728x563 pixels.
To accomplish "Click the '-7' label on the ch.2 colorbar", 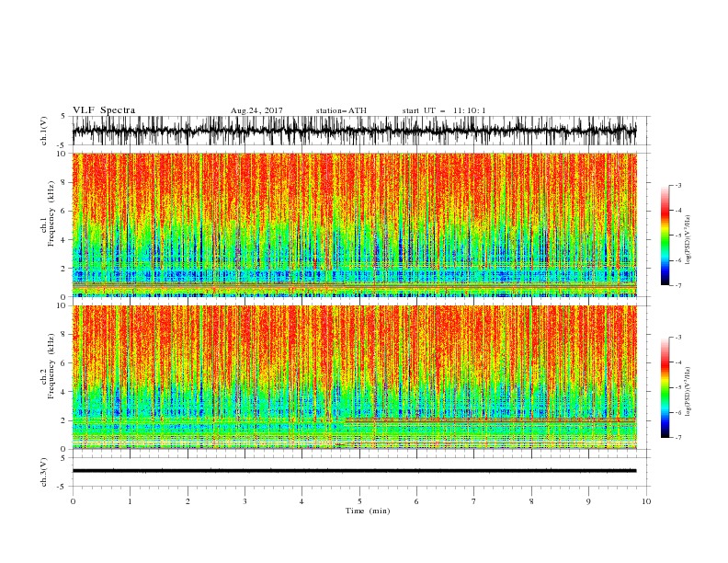I will [677, 437].
